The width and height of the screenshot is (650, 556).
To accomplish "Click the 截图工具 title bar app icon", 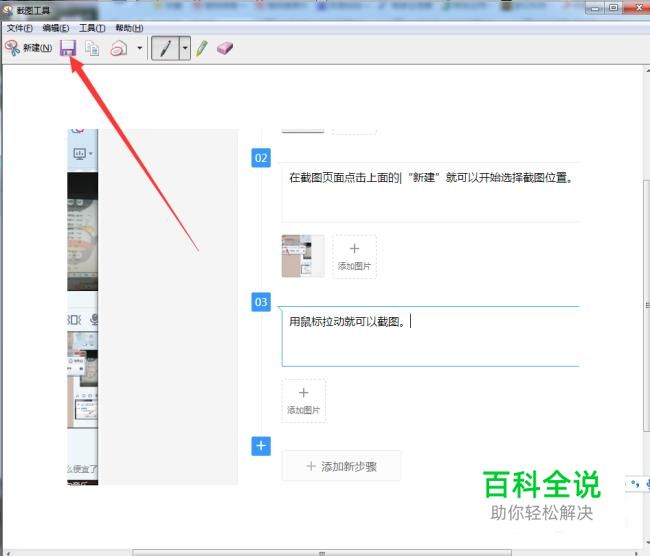I will click(x=7, y=10).
